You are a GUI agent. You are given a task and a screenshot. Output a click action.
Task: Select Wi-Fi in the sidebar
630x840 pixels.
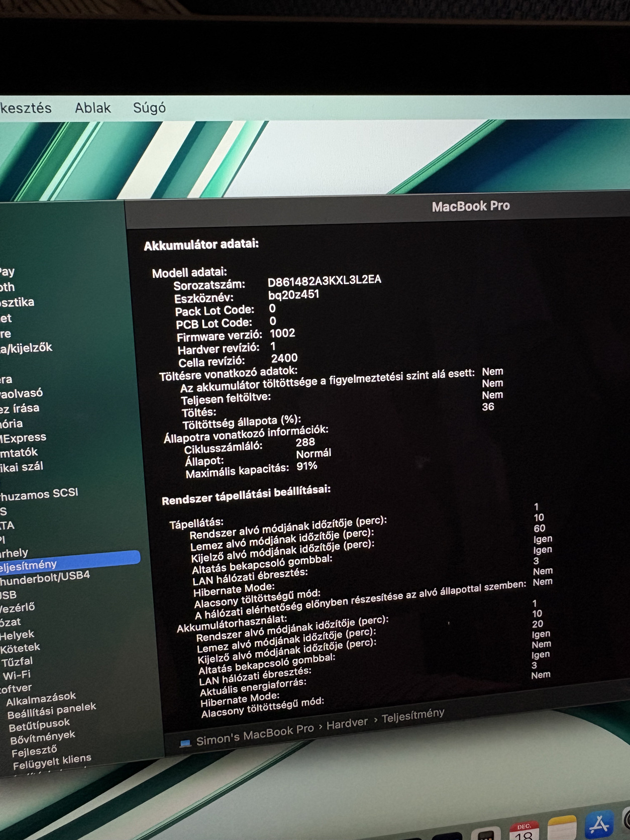click(x=17, y=675)
